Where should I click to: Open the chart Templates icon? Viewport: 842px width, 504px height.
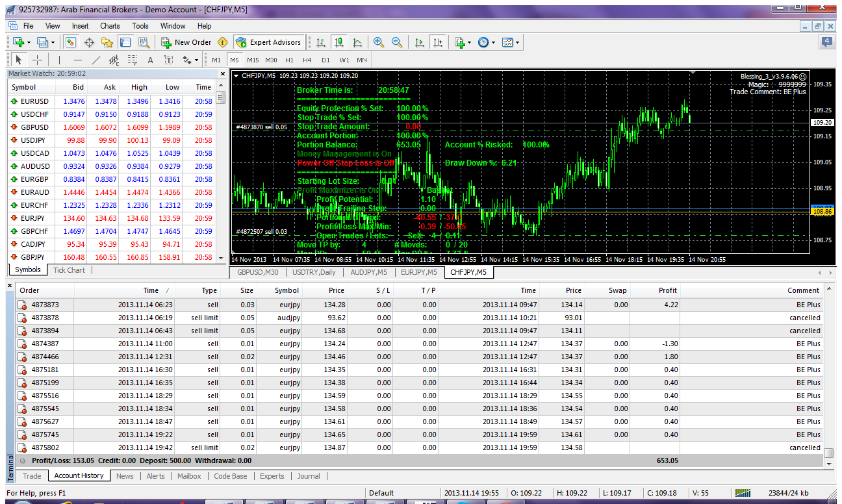507,42
